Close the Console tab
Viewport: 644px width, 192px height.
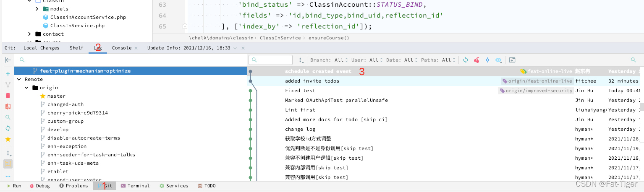click(x=136, y=48)
